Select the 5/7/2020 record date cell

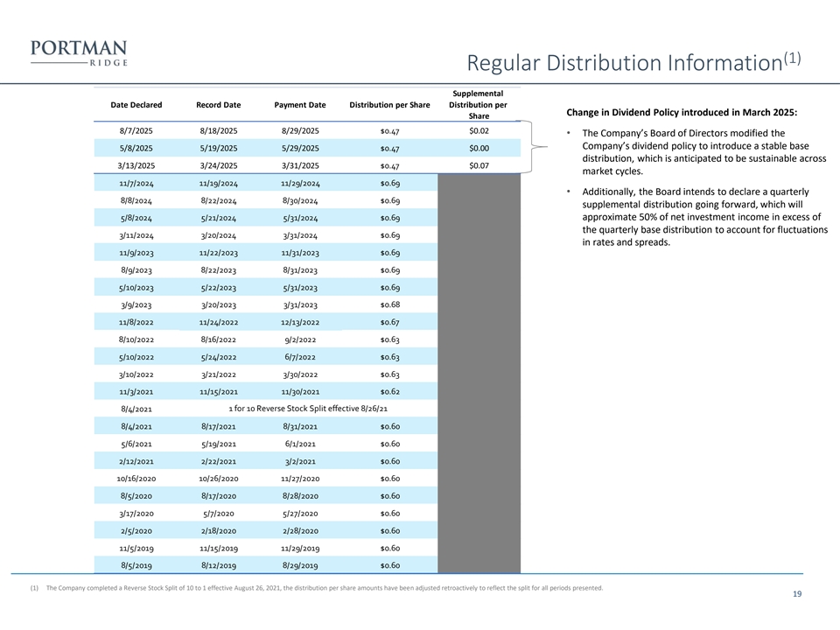click(x=219, y=514)
